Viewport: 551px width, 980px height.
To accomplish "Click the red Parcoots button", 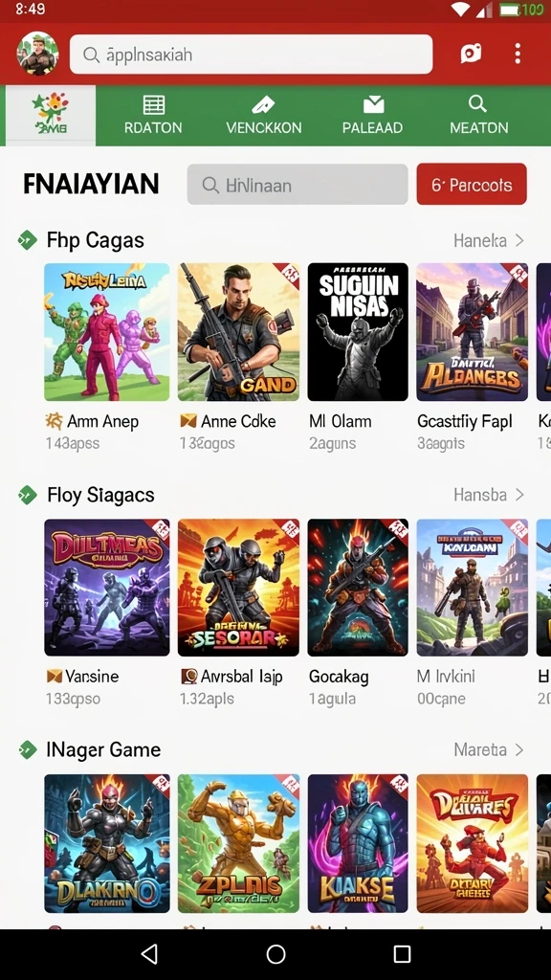I will click(472, 185).
